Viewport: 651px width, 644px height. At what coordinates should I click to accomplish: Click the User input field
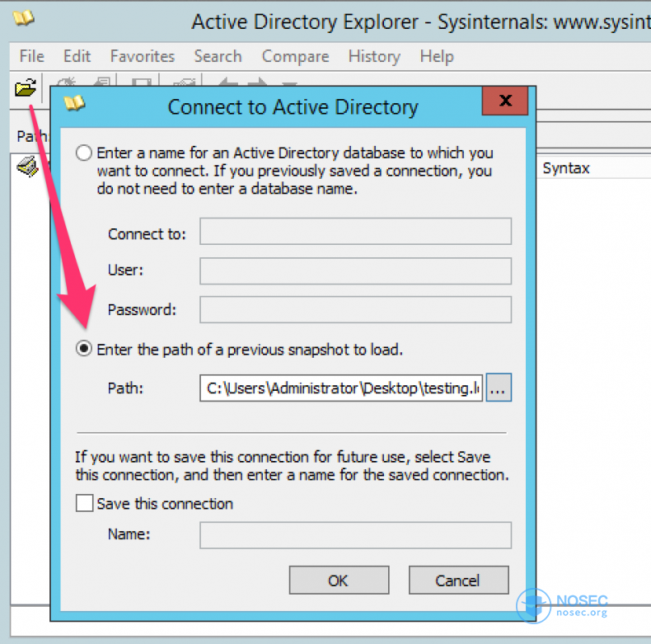point(355,271)
